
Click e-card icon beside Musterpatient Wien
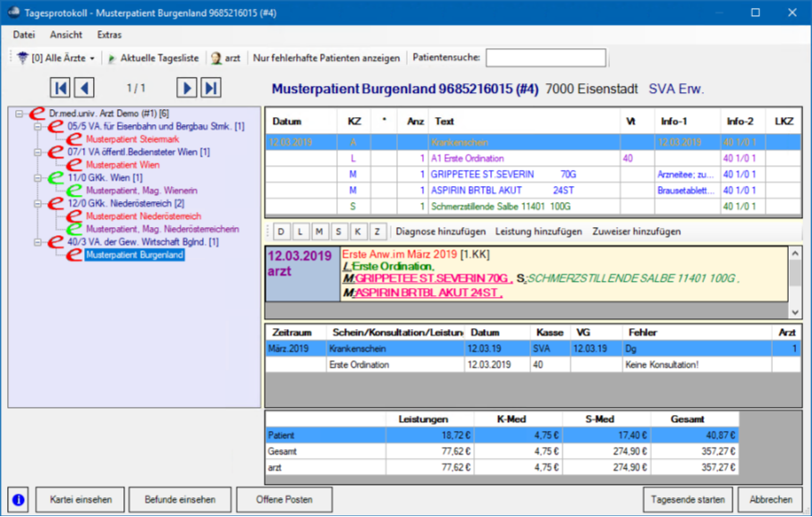click(x=74, y=165)
